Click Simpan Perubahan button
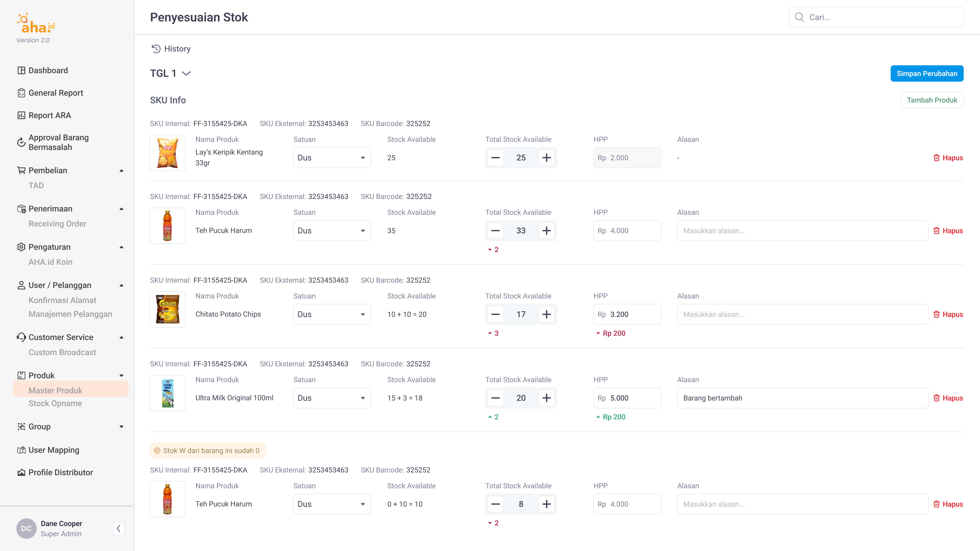 pyautogui.click(x=927, y=73)
